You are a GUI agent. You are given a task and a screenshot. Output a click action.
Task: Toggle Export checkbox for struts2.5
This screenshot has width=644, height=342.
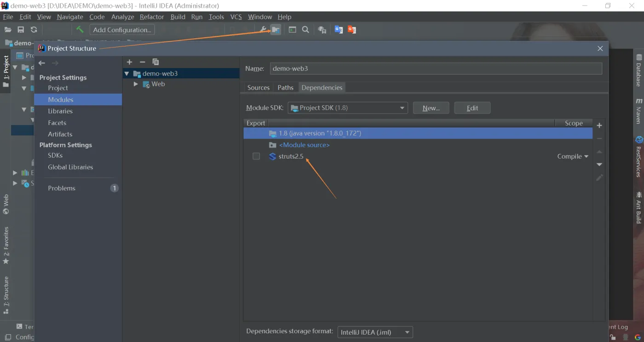[x=256, y=156]
